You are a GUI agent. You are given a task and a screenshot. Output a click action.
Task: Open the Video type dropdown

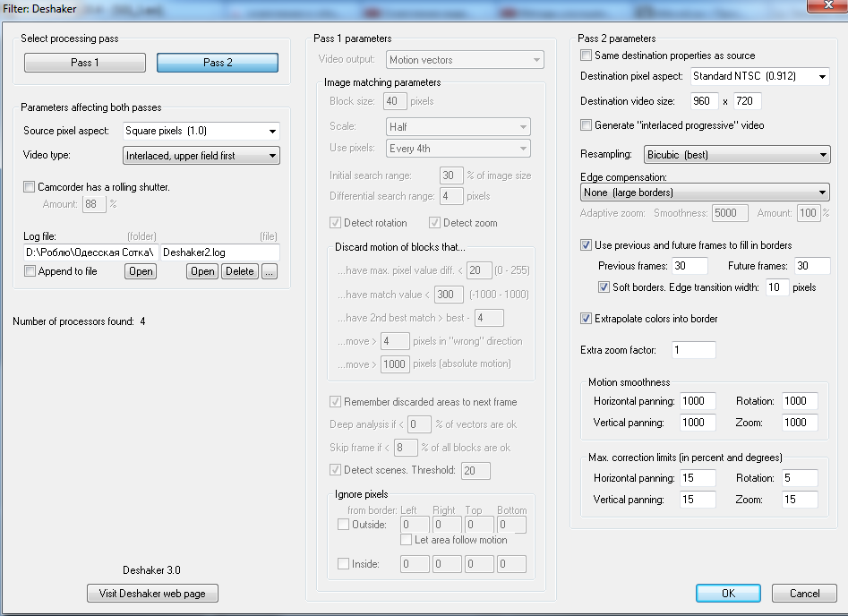[201, 156]
